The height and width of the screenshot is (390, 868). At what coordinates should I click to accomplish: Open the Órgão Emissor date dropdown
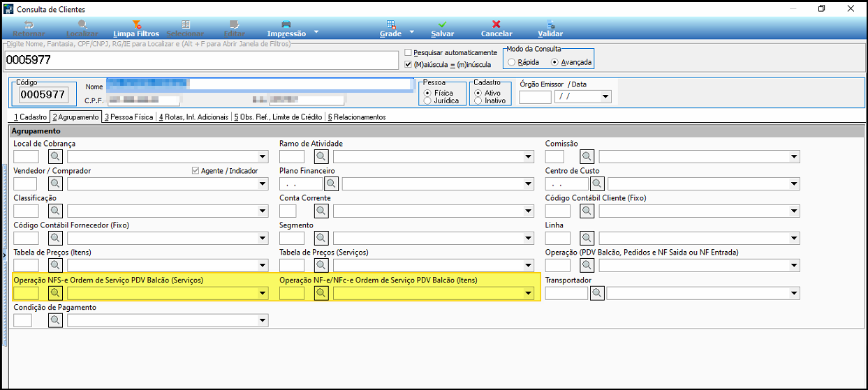(605, 97)
